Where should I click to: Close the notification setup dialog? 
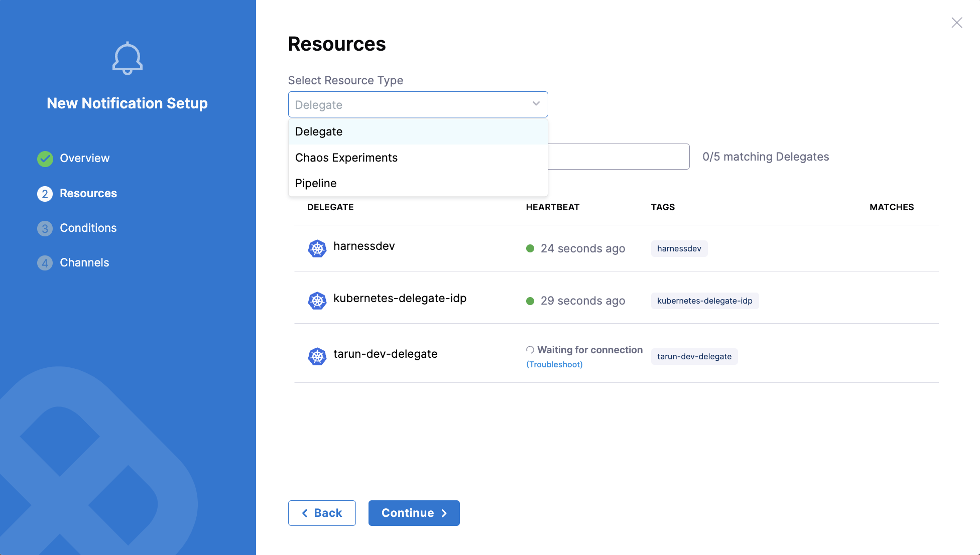957,23
